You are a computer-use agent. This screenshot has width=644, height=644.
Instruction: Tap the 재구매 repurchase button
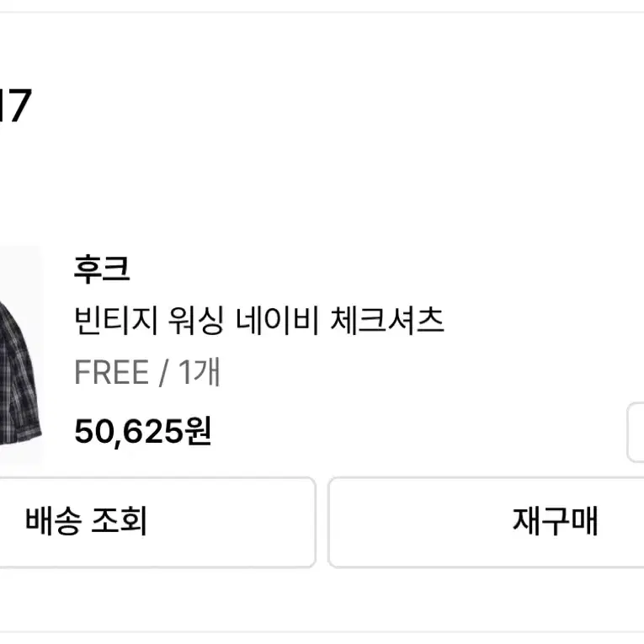(487, 523)
